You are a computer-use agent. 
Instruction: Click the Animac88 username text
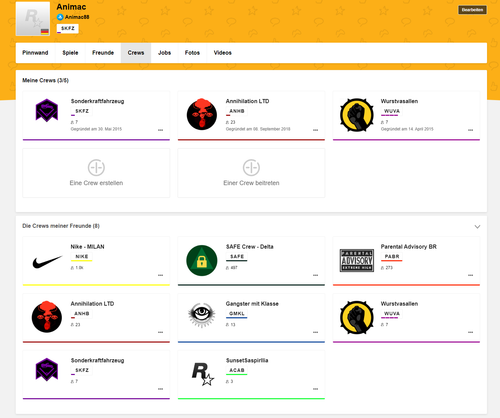click(77, 17)
